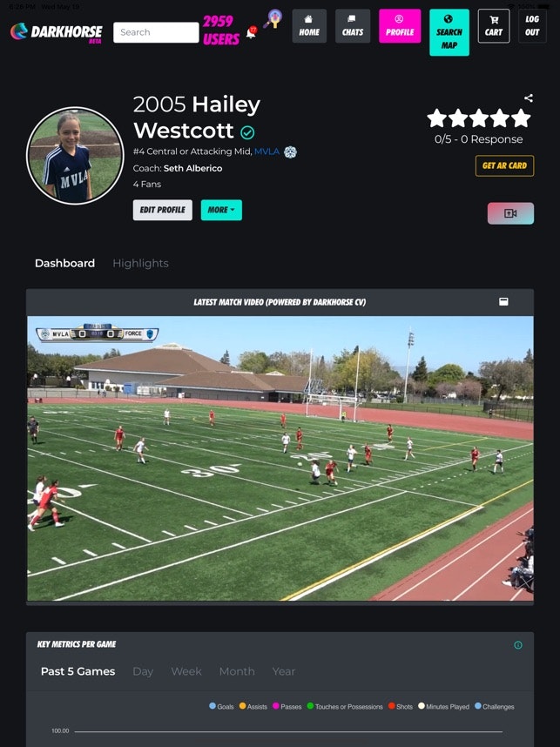Rate with the fifth star
This screenshot has width=560, height=747.
[521, 118]
